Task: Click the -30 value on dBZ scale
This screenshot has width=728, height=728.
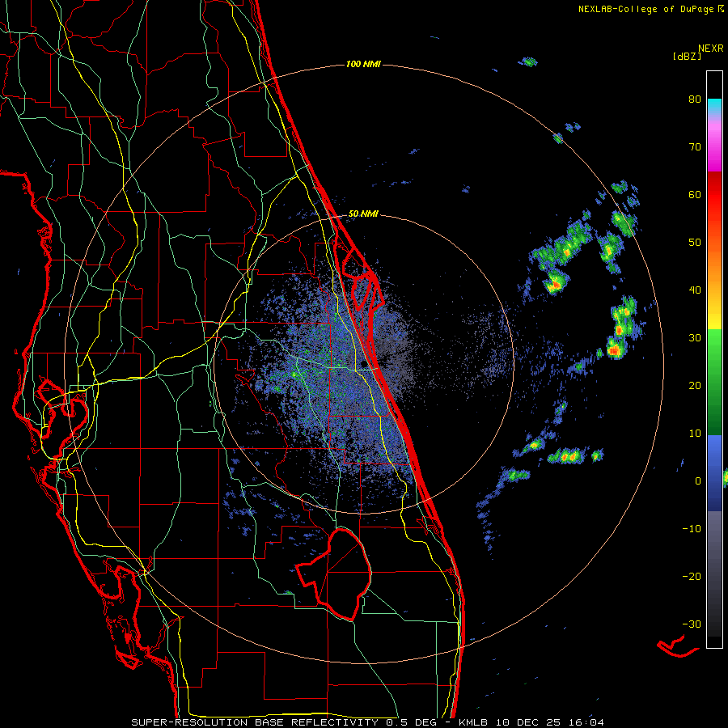Action: tap(692, 624)
